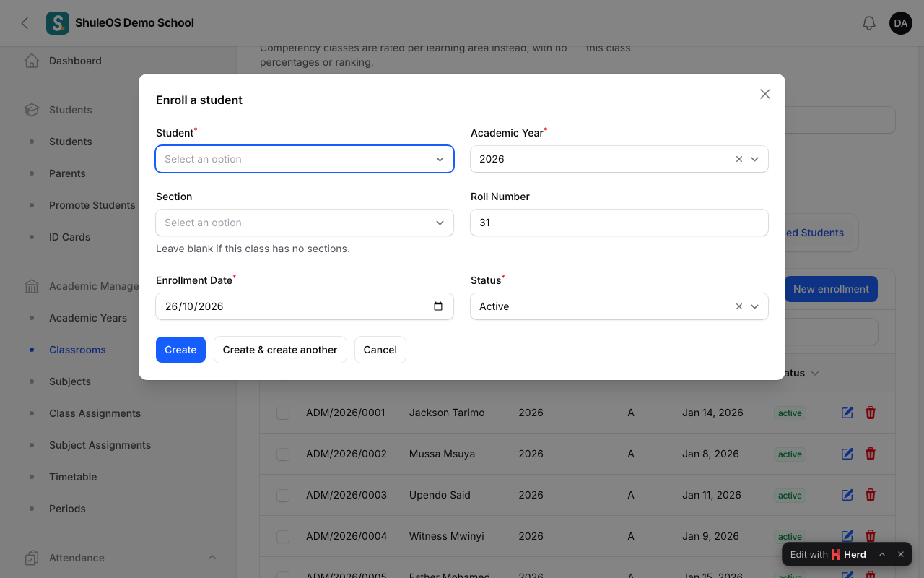
Task: Close the Enroll a student dialog
Action: [x=765, y=94]
